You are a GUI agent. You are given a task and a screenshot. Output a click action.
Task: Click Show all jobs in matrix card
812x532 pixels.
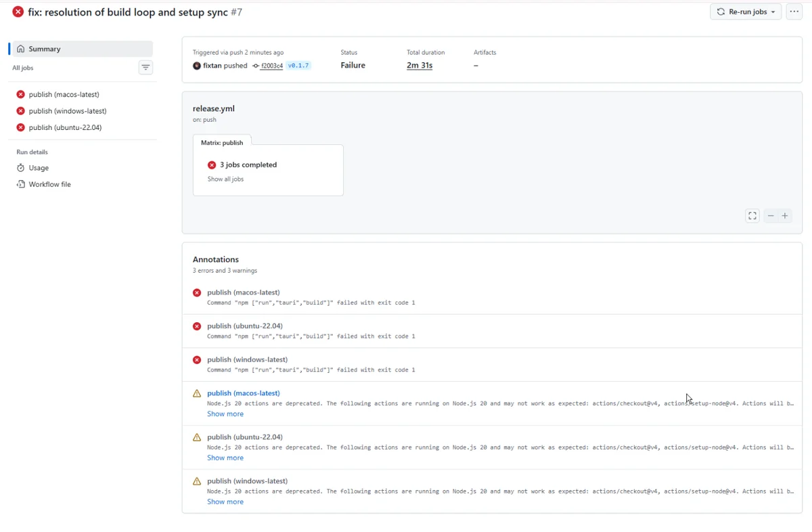tap(225, 179)
